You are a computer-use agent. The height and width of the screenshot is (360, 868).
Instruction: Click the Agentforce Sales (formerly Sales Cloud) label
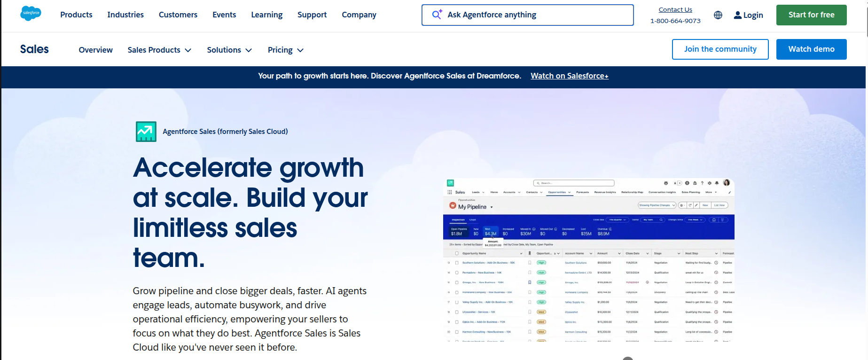pyautogui.click(x=225, y=132)
